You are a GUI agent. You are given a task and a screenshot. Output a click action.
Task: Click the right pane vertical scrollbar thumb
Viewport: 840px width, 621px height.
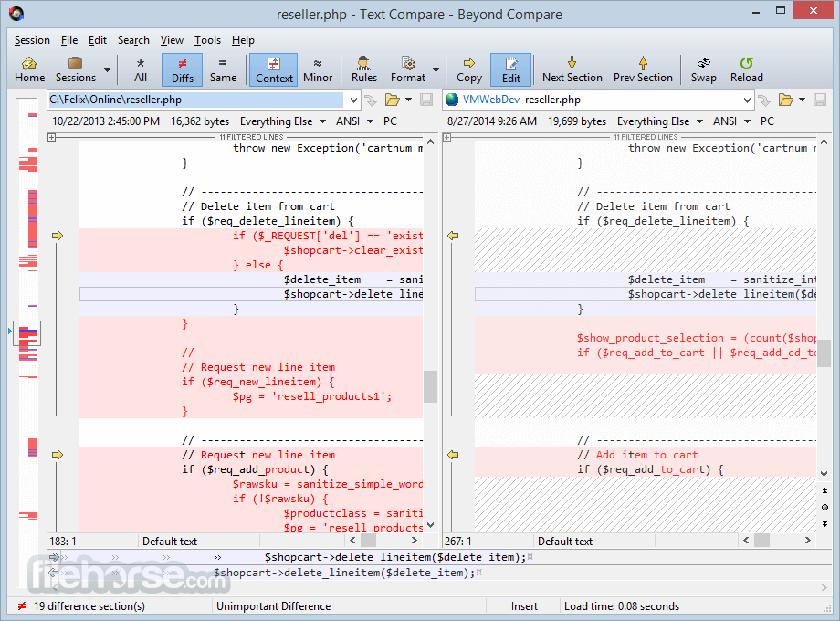tap(824, 353)
